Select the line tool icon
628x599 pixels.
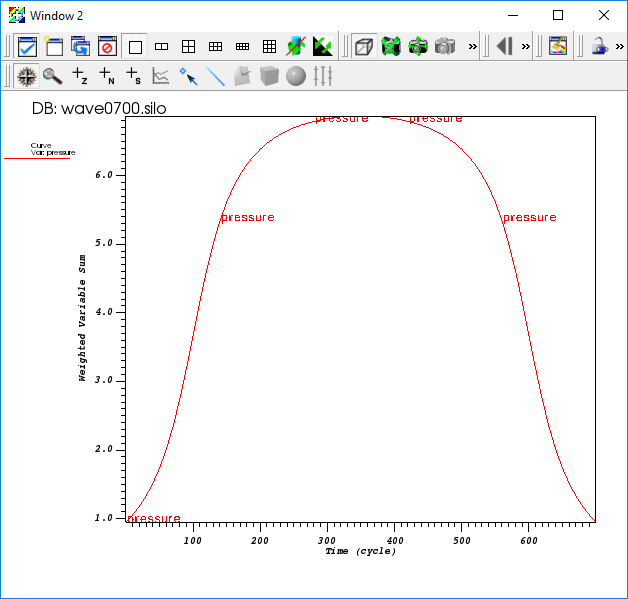pos(215,76)
